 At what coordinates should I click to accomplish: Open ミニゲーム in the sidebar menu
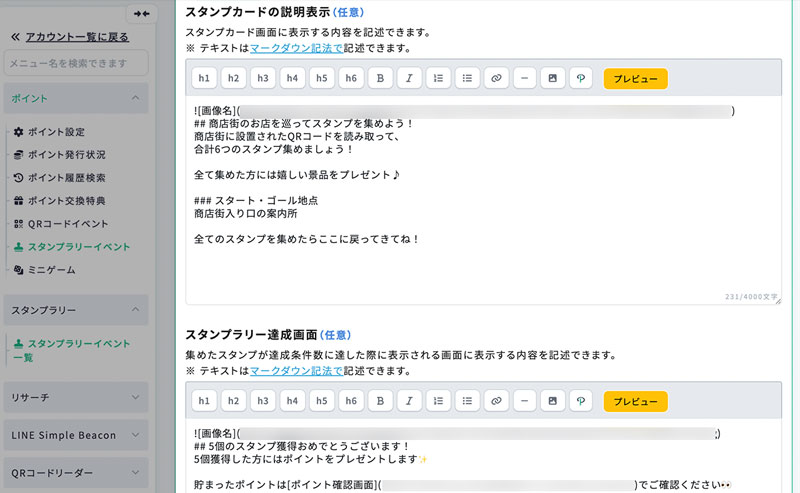click(x=50, y=270)
